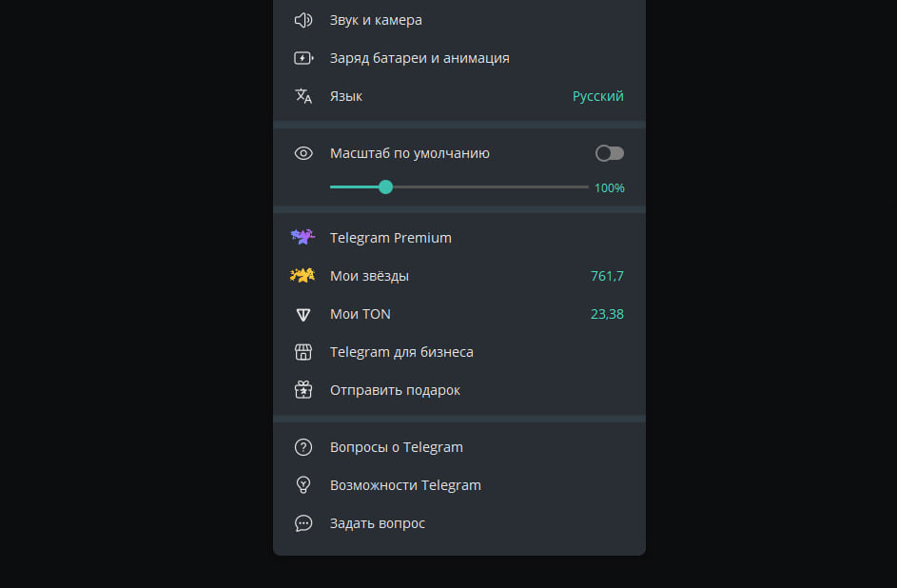
Task: Toggle the default scale switch
Action: (609, 153)
